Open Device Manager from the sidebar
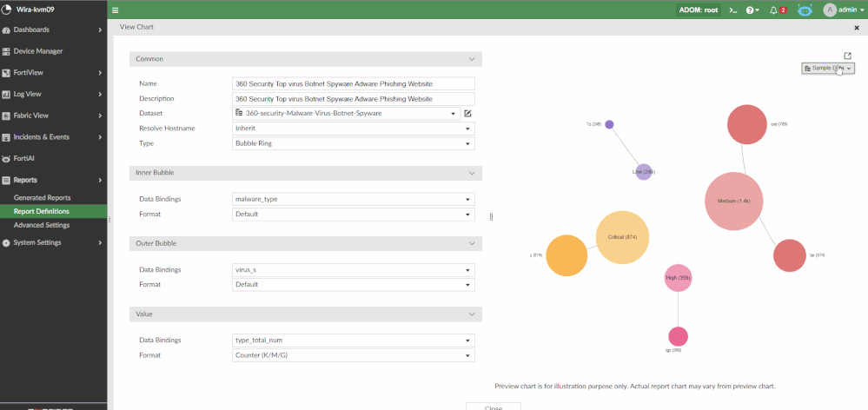Viewport: 868px width, 410px height. point(38,51)
